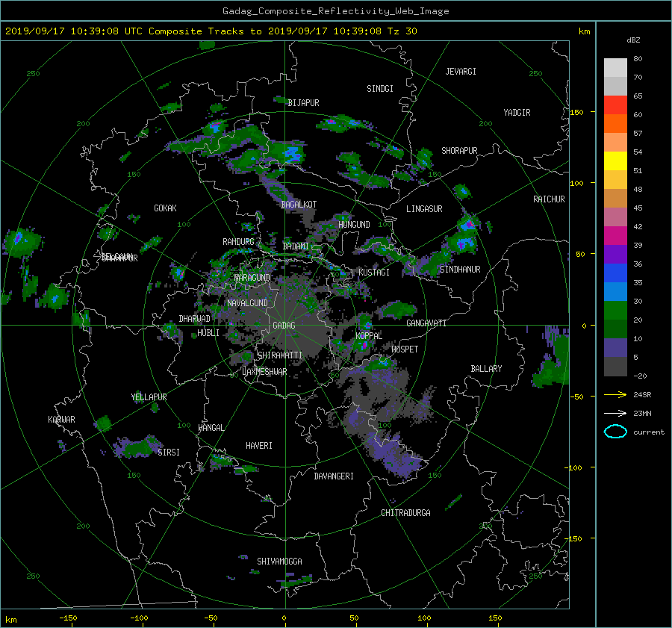This screenshot has height=628, width=672.
Task: Click the GANGAVATI city label
Action: 426,323
